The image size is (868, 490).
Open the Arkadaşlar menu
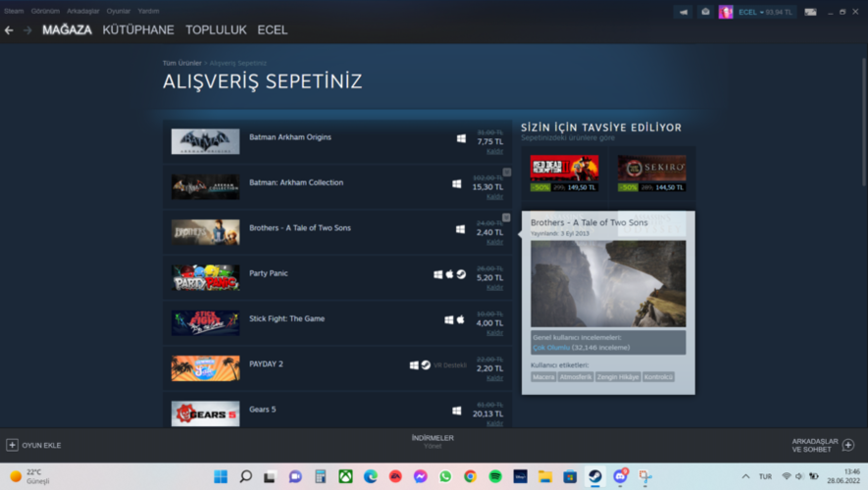[x=83, y=11]
